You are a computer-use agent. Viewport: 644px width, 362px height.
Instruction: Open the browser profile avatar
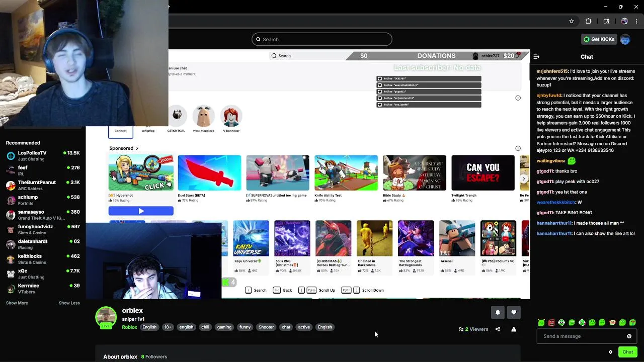tap(624, 21)
